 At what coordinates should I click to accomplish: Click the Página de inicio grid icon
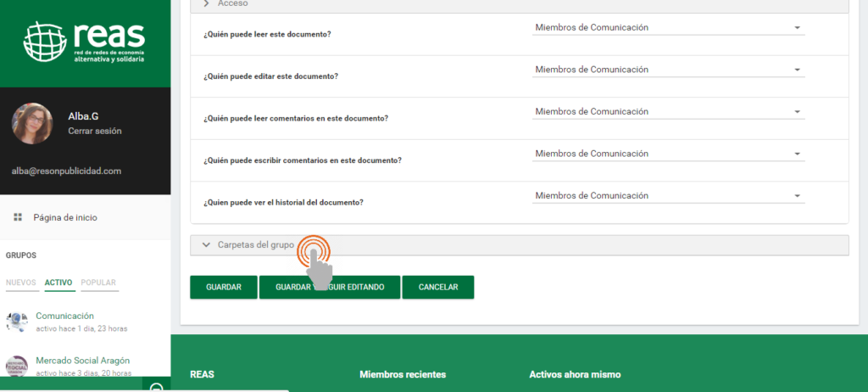(18, 218)
